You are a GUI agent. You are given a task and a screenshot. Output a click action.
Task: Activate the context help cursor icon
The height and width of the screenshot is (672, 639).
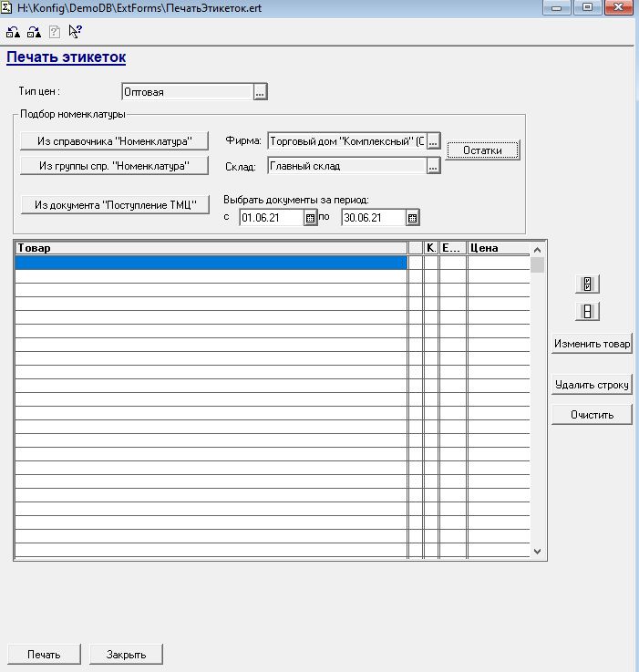pyautogui.click(x=75, y=31)
